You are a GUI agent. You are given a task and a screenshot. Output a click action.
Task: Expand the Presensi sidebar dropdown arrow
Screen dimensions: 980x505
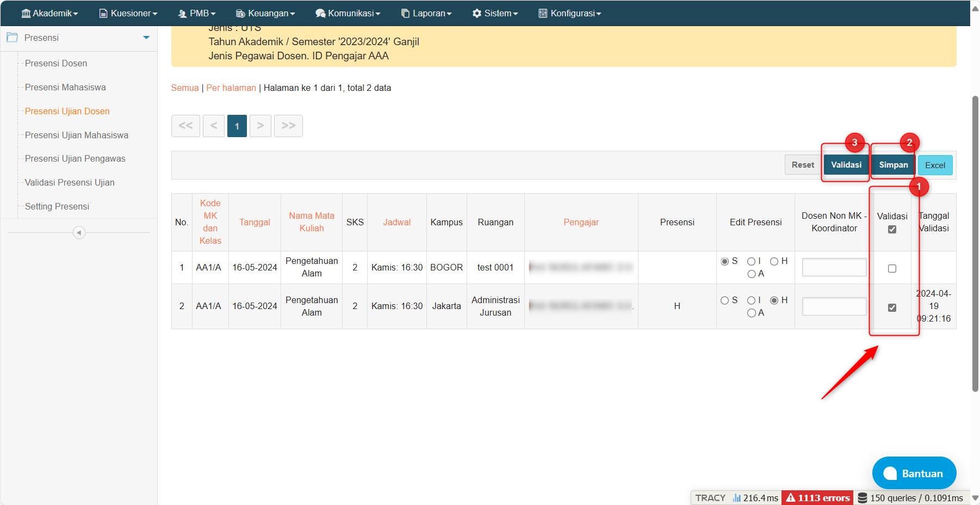click(146, 38)
